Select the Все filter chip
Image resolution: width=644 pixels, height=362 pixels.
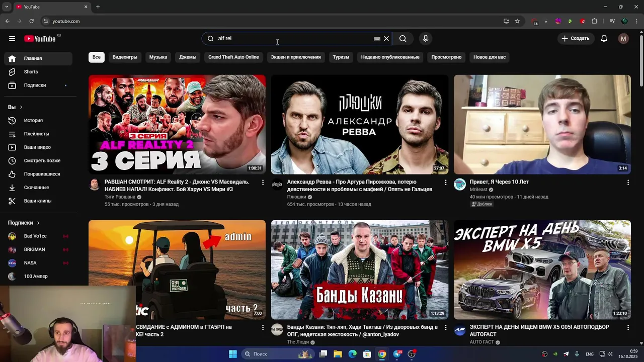(97, 57)
